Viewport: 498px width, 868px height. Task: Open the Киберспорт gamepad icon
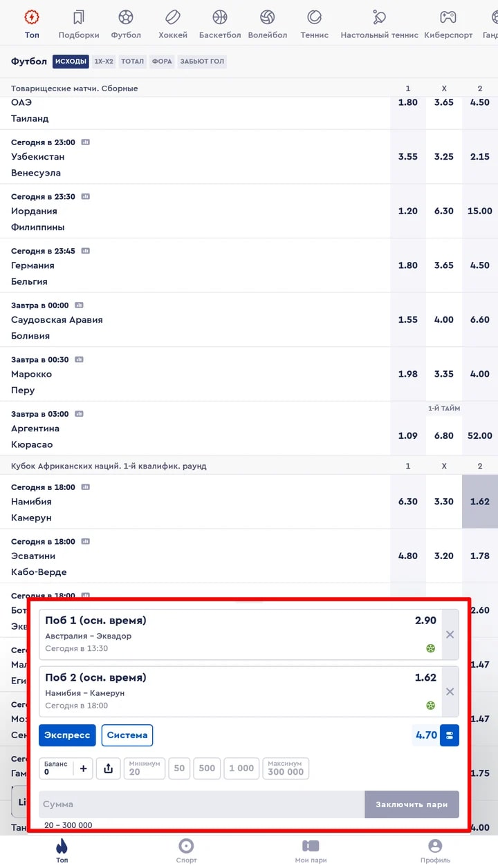449,17
